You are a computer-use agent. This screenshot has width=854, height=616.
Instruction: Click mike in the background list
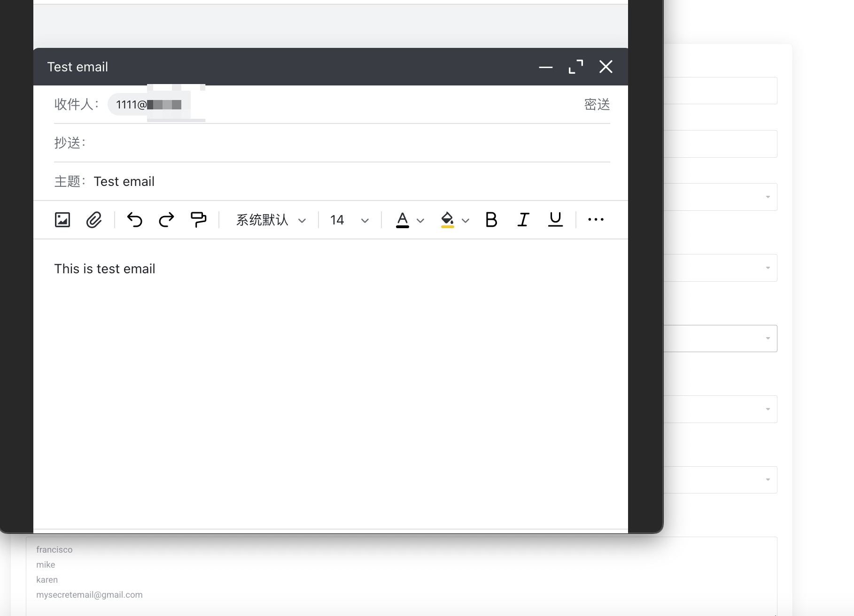tap(46, 565)
